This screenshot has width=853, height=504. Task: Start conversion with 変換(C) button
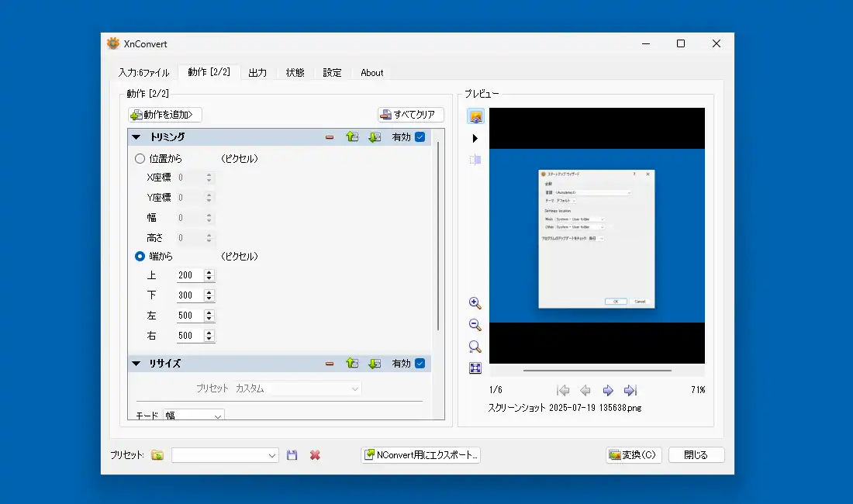click(634, 455)
